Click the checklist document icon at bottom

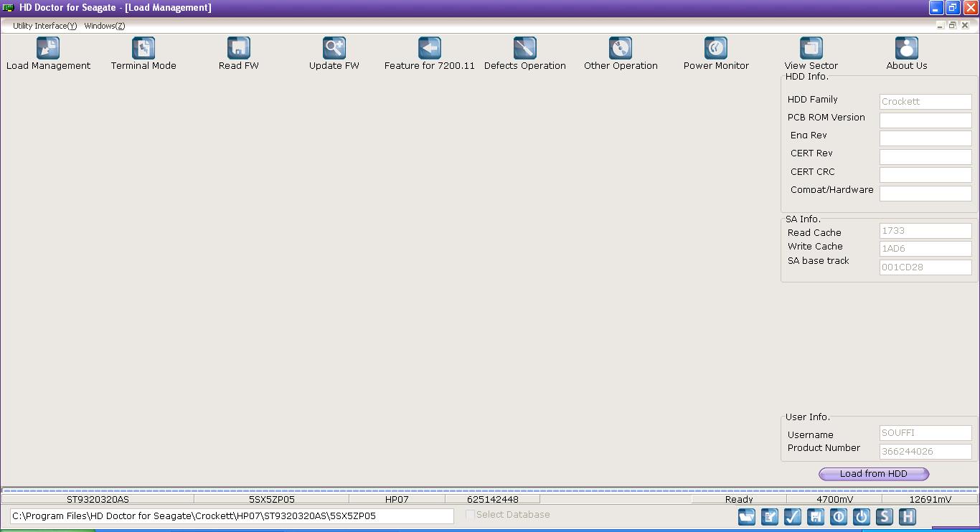770,516
